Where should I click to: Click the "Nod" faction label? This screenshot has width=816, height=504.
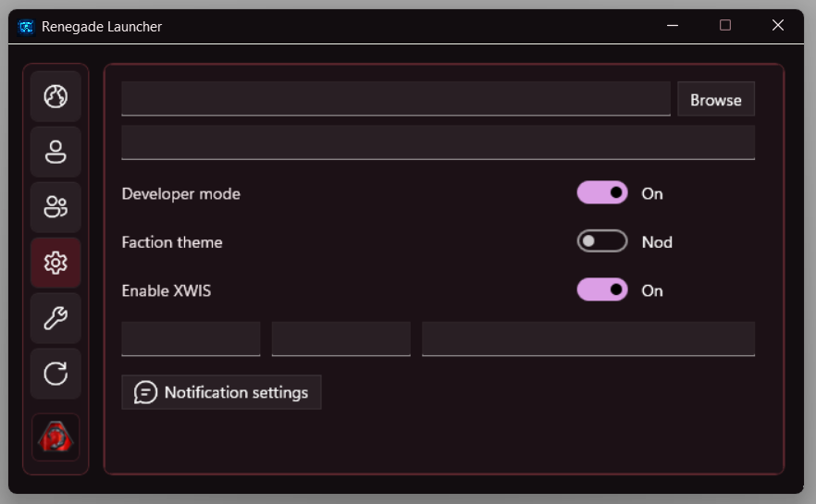(657, 242)
